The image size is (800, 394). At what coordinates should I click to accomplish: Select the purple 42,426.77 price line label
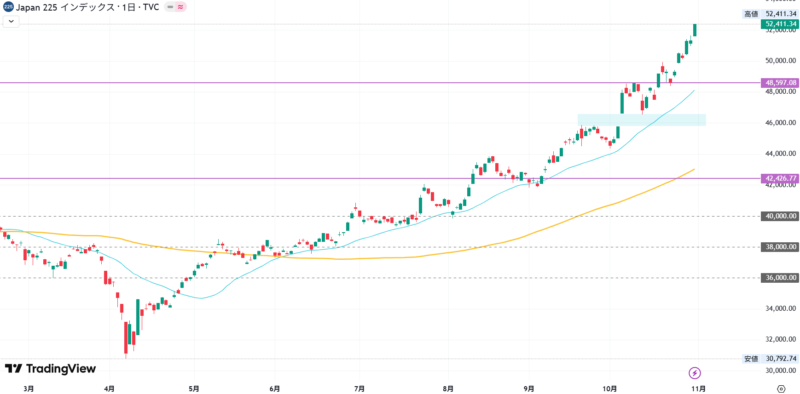pos(779,178)
